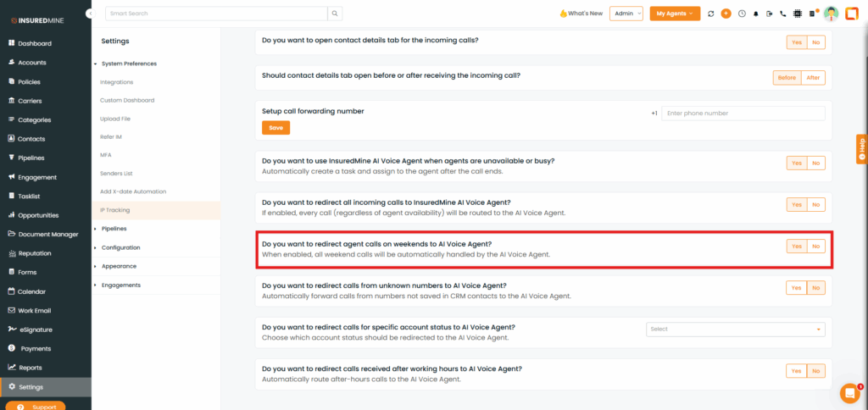Open notifications bell icon
This screenshot has height=410, width=868.
click(x=756, y=14)
